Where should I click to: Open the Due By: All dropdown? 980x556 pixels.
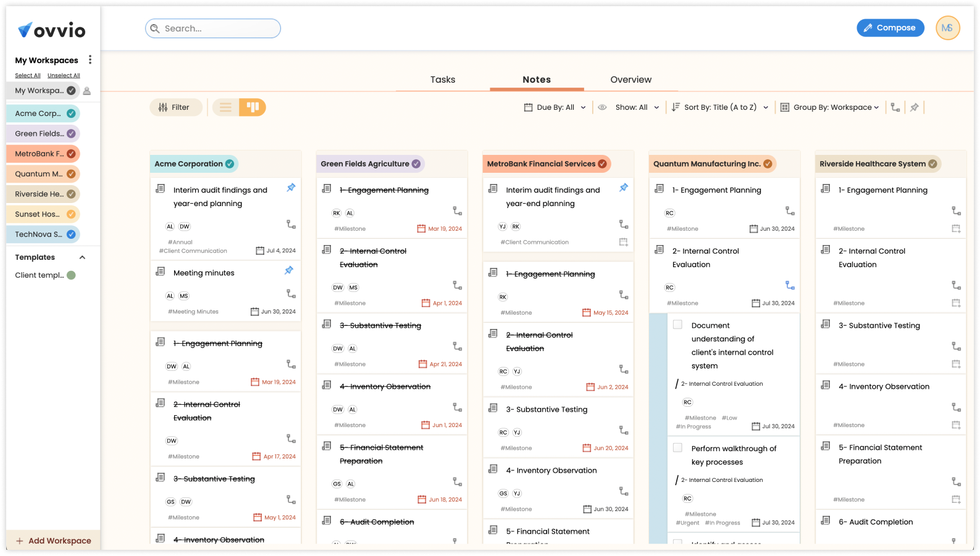pyautogui.click(x=555, y=107)
